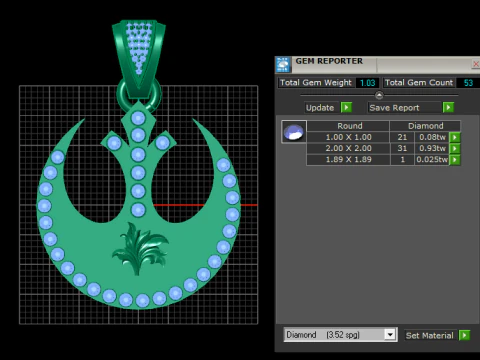
Task: Select the leaf ornament on the pendant
Action: click(x=140, y=248)
